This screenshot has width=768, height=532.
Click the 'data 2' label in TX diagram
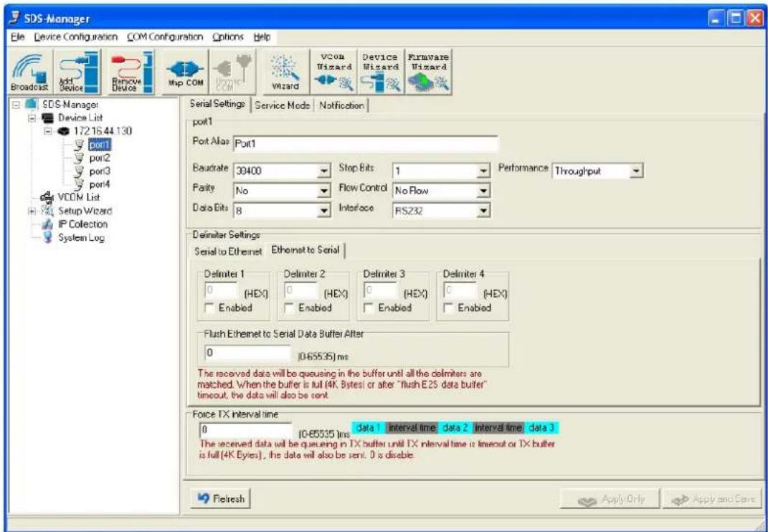[455, 427]
